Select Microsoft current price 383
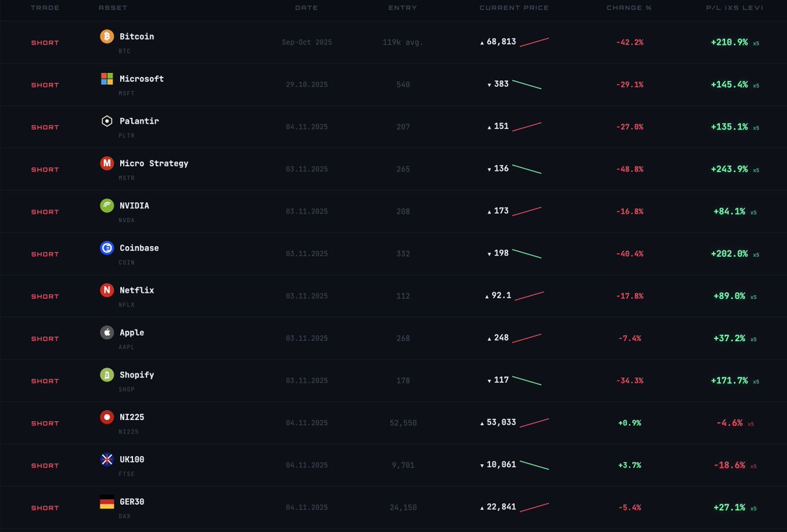The image size is (787, 532). pos(501,85)
